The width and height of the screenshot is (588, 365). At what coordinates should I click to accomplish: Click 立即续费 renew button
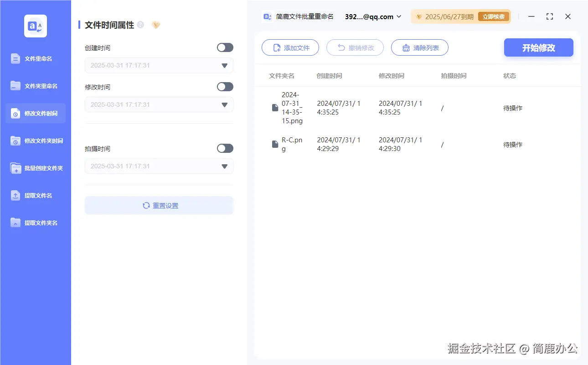pos(494,17)
